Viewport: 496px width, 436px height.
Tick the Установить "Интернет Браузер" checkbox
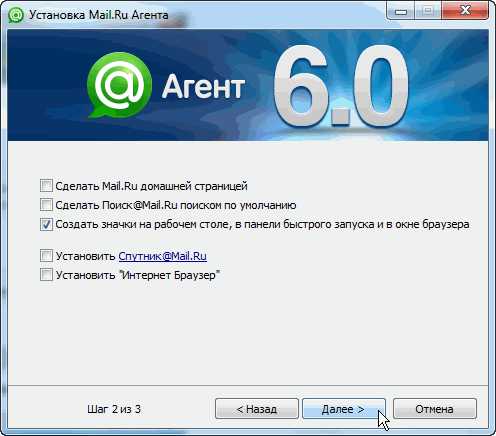[x=46, y=275]
